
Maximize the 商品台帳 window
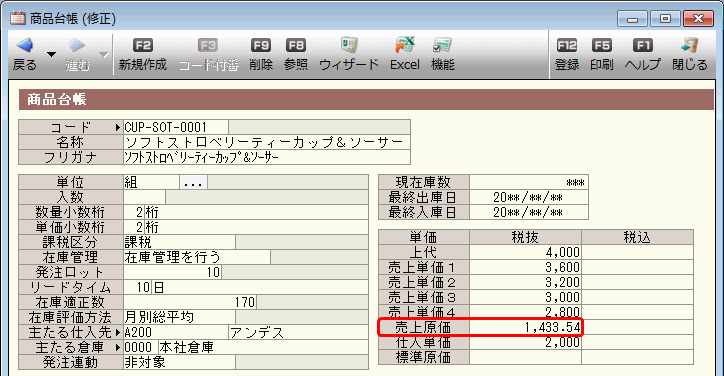pyautogui.click(x=665, y=19)
